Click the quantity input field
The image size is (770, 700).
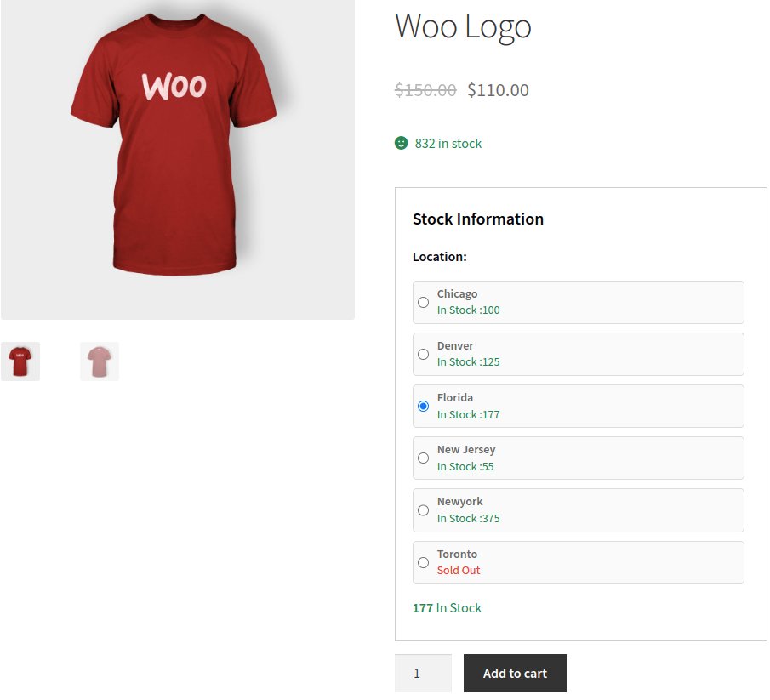423,673
